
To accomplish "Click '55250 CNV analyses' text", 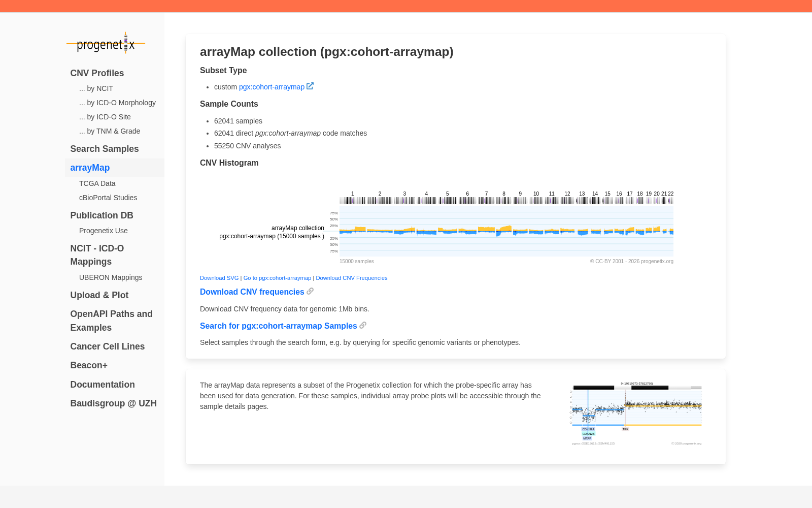I will tap(247, 146).
